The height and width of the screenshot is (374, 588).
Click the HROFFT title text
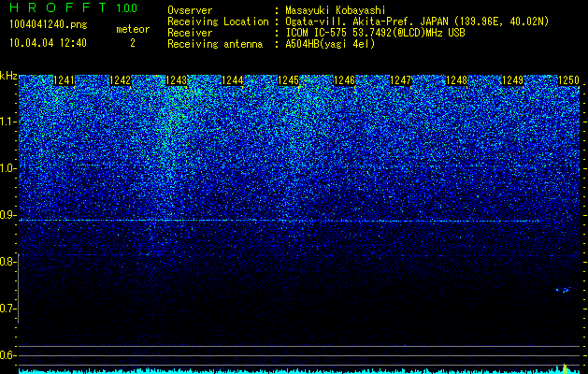click(58, 7)
